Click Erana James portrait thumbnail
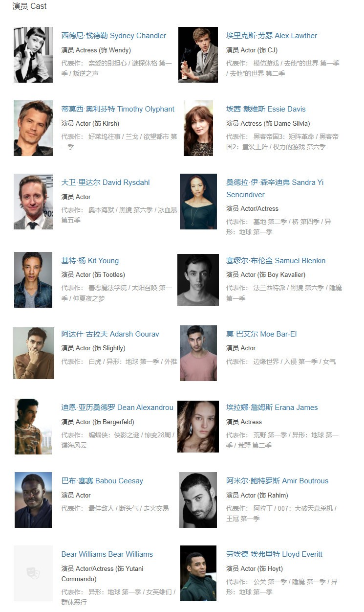 198,427
